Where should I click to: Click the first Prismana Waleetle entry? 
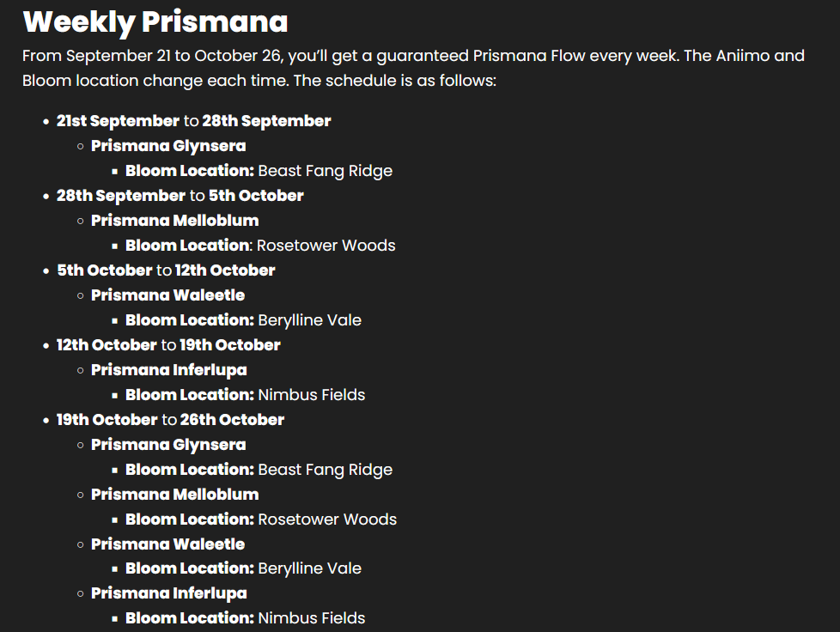[x=167, y=295]
